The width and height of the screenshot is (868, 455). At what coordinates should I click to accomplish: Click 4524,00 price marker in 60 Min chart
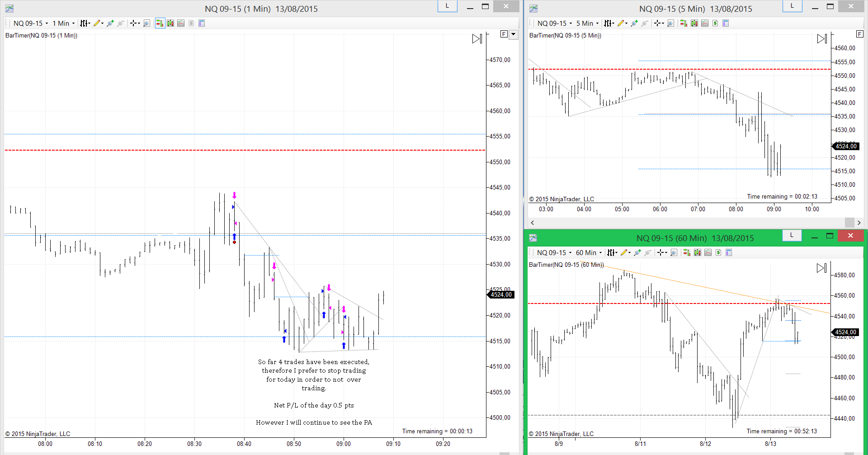(x=845, y=332)
